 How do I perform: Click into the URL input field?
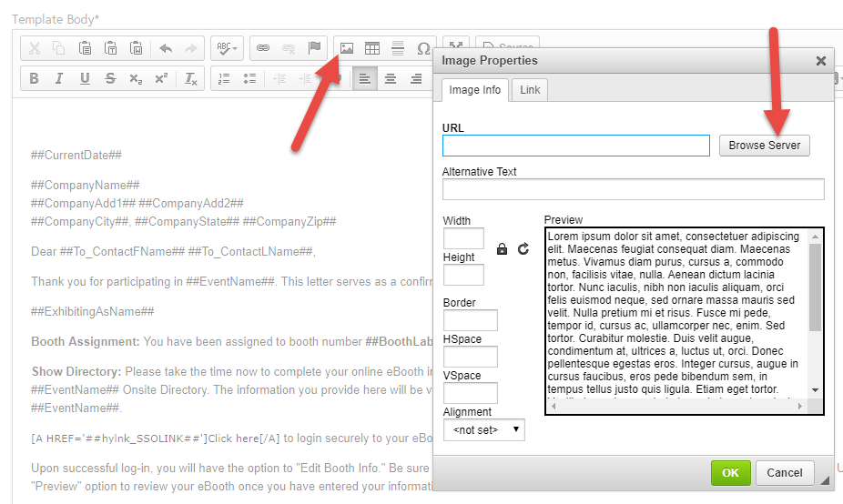tap(575, 146)
